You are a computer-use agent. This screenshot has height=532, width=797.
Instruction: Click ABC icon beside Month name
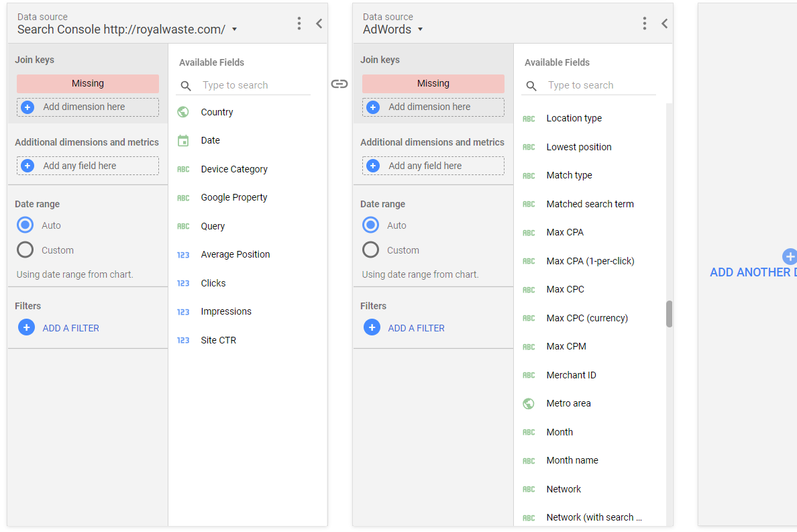click(x=529, y=461)
